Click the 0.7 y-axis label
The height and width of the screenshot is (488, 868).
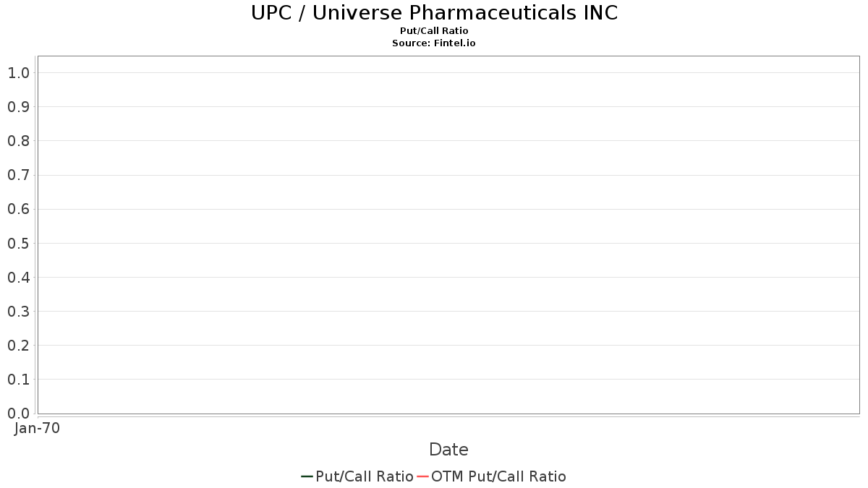pos(19,175)
